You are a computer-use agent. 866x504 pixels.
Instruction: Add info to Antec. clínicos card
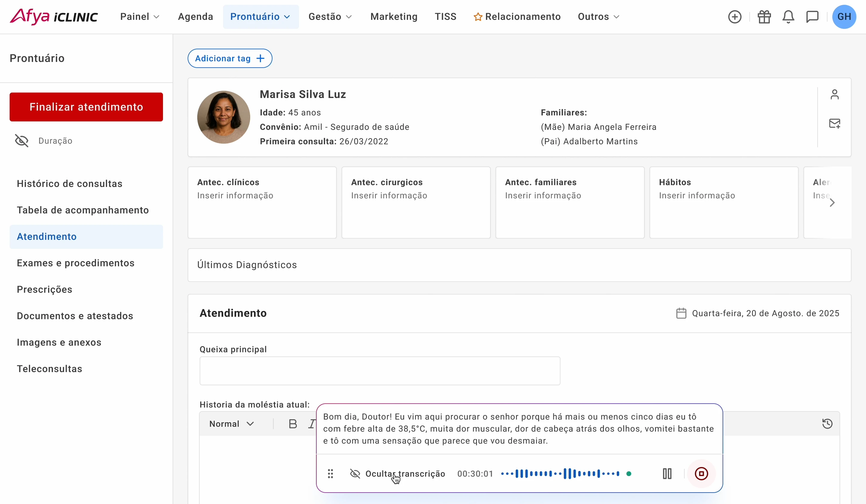(x=262, y=202)
